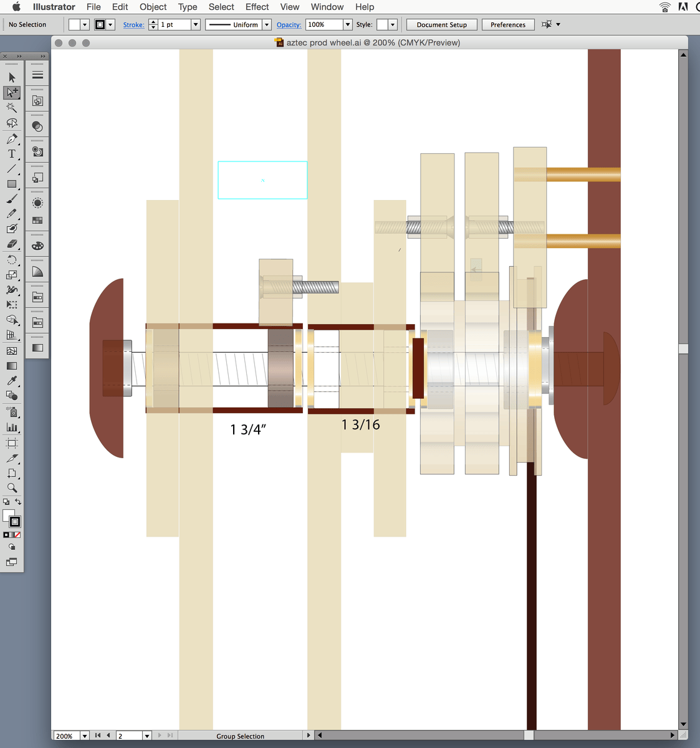Swap the fill and stroke colors
The height and width of the screenshot is (748, 700).
[x=19, y=502]
